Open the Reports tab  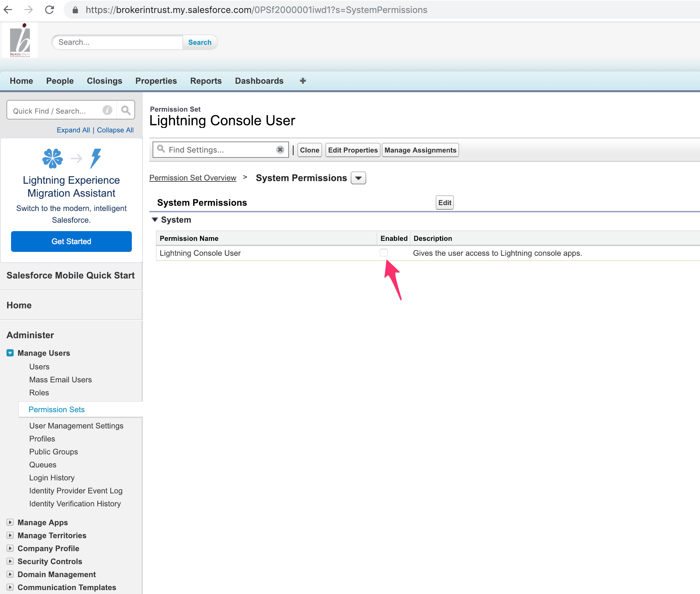click(x=206, y=81)
